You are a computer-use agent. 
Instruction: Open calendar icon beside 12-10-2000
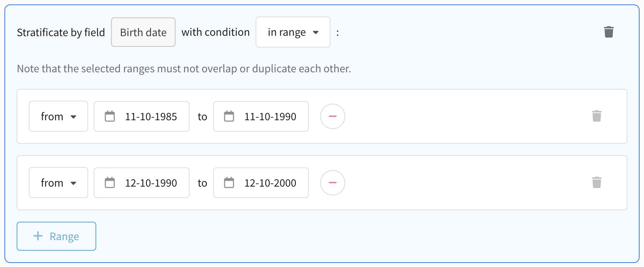point(229,183)
